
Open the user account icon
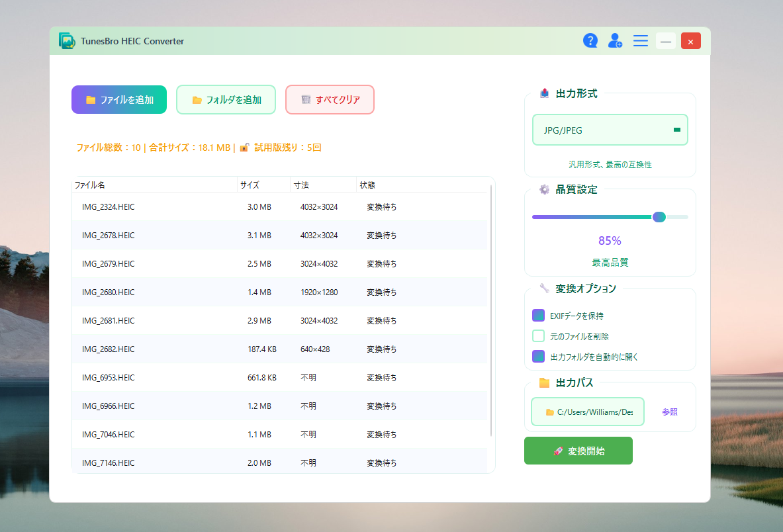click(615, 41)
